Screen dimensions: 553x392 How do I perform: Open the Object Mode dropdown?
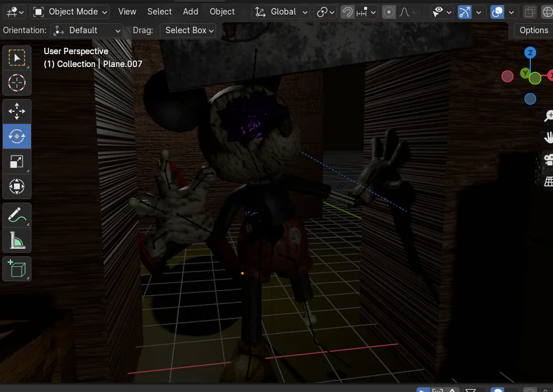[x=70, y=12]
